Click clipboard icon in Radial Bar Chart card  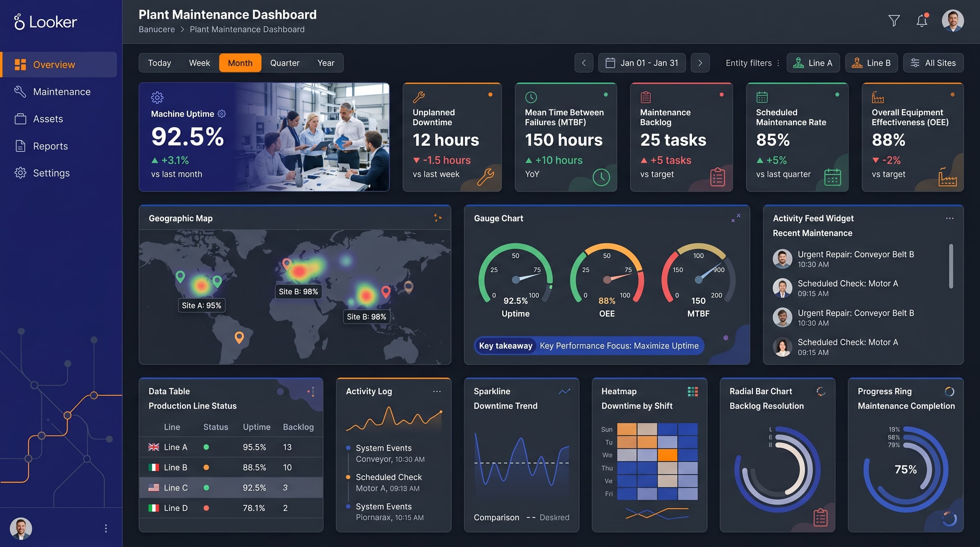820,517
